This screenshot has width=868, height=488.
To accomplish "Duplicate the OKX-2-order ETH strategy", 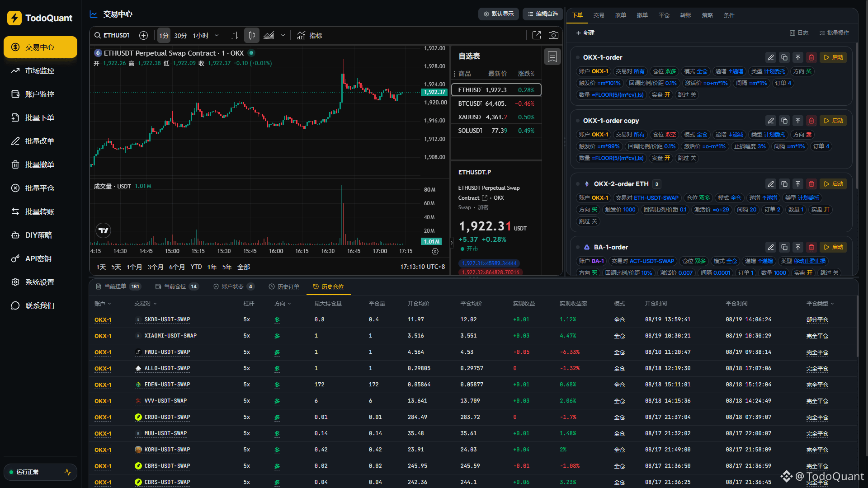I will [784, 184].
